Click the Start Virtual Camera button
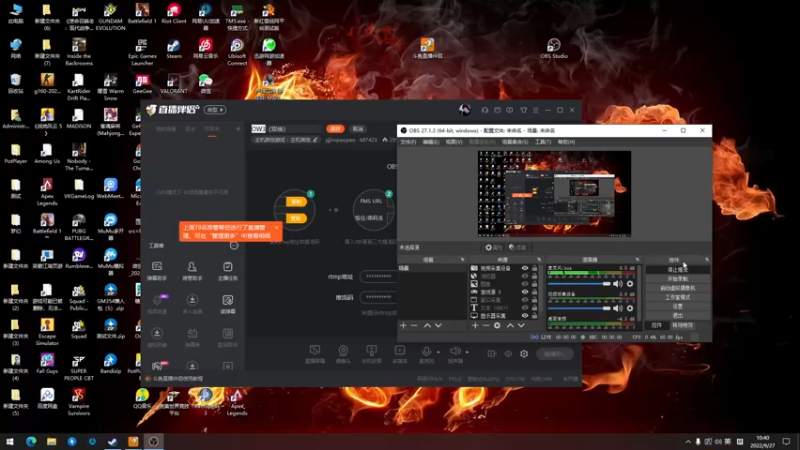The width and height of the screenshot is (800, 450). coord(678,288)
